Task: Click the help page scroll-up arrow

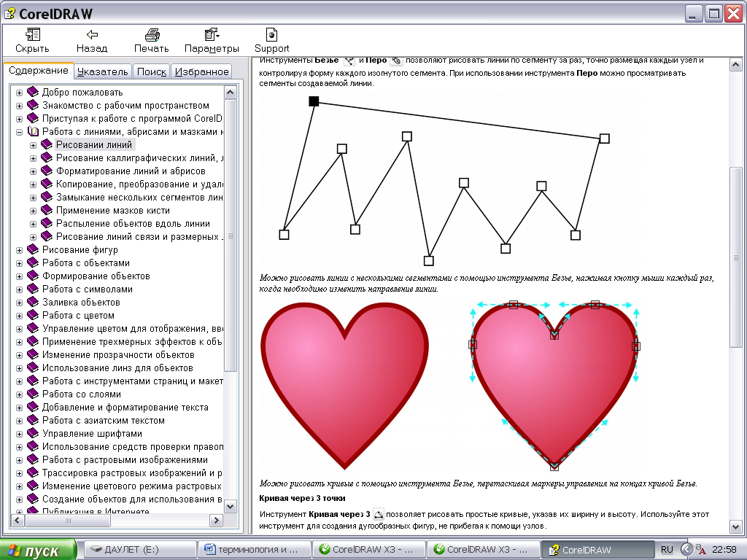Action: click(x=735, y=65)
